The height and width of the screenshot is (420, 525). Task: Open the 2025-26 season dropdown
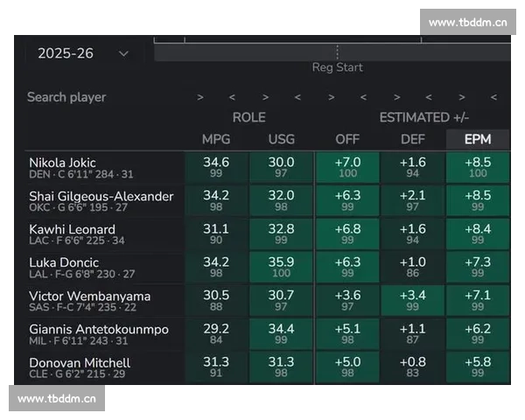[x=82, y=53]
